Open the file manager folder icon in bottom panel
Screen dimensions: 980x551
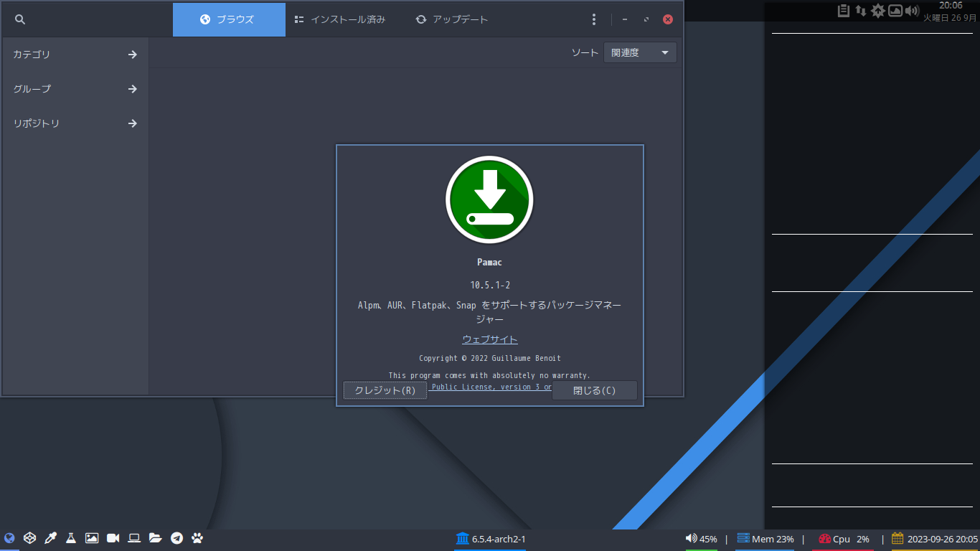pos(155,538)
